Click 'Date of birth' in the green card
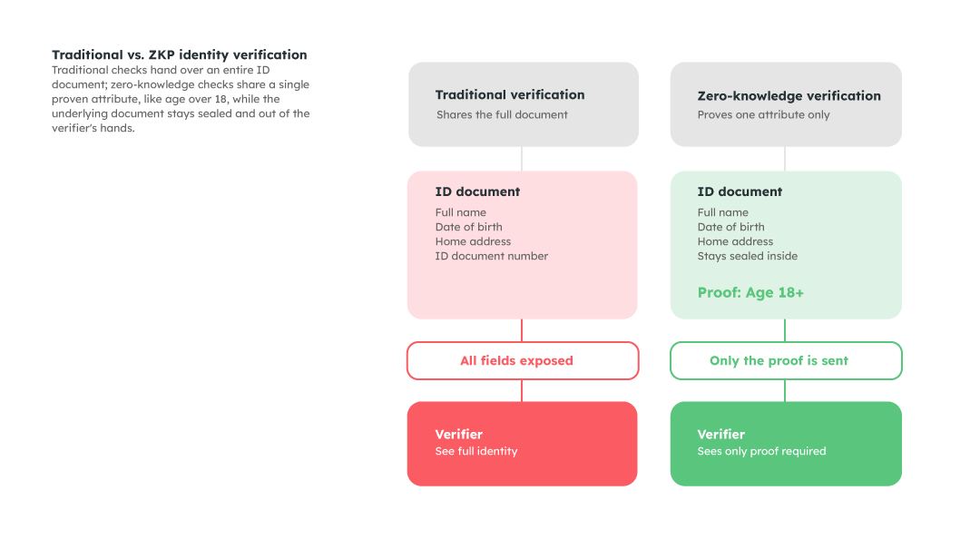Screen dimensions: 980x559 (730, 227)
